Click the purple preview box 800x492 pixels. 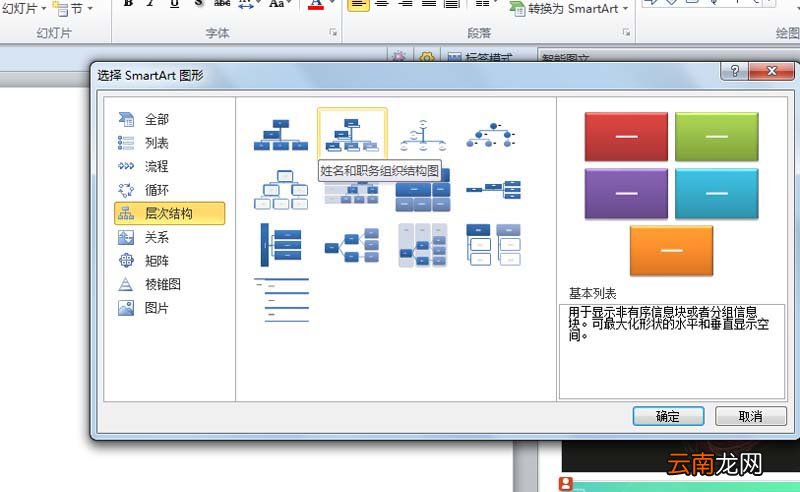click(x=626, y=194)
